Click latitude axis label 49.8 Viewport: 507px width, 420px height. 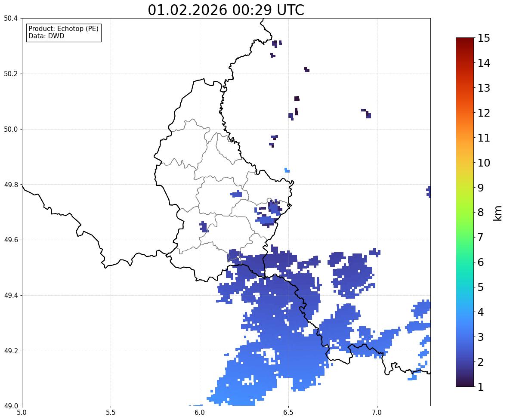pos(10,185)
